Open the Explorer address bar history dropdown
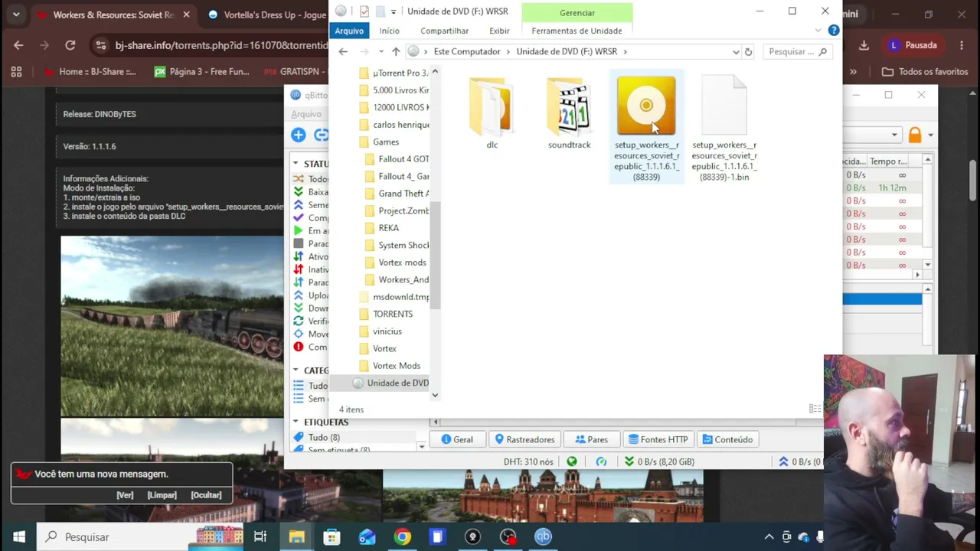980x551 pixels. point(736,51)
